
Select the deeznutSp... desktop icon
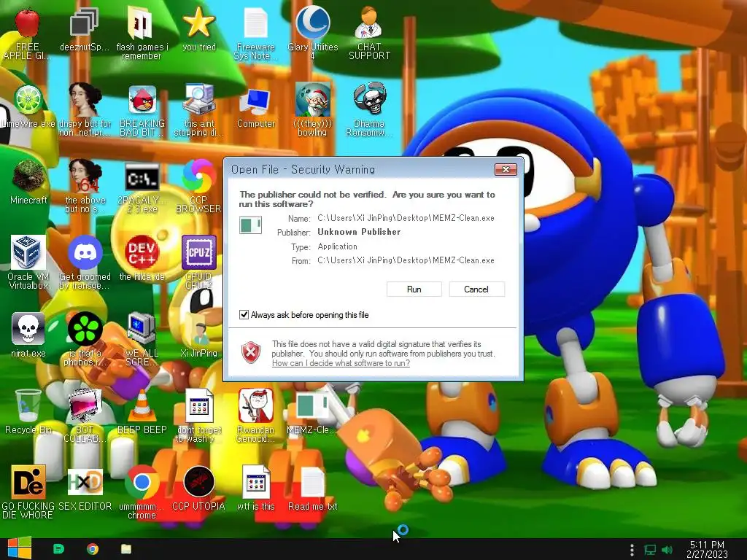coord(85,31)
